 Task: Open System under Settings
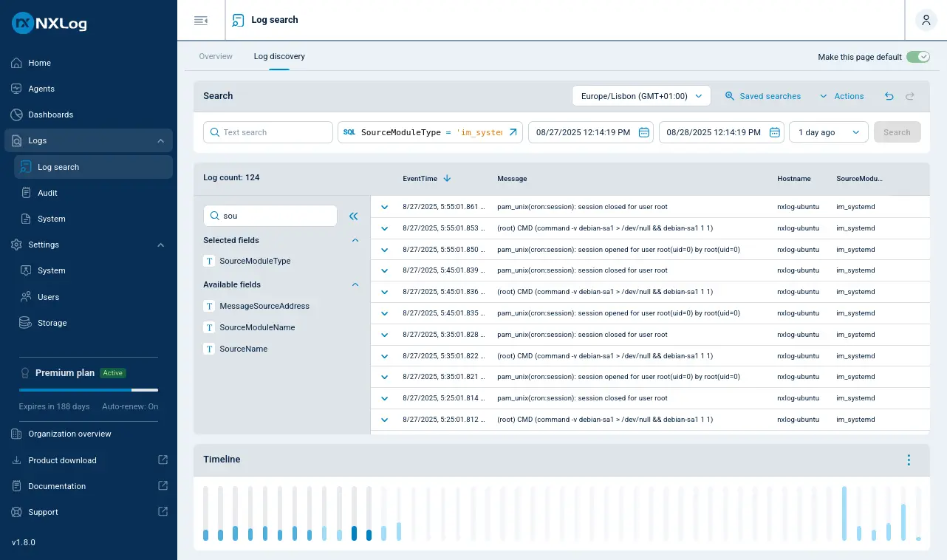pos(93,270)
